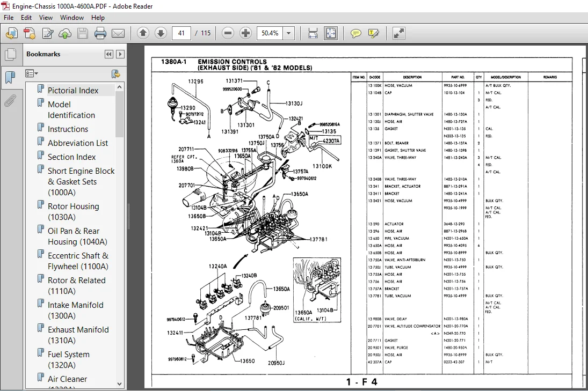Open the Air Cleaner bookmark
The image size is (588, 391).
pos(67,379)
